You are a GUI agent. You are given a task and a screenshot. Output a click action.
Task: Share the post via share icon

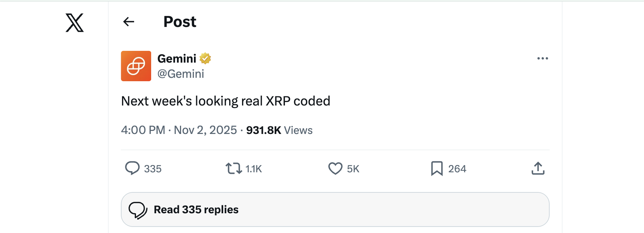coord(538,168)
